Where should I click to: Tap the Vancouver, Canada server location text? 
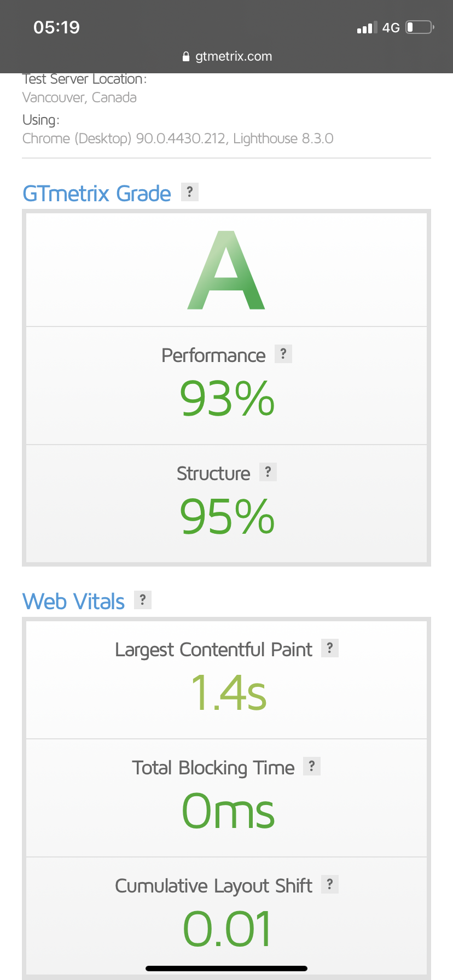click(x=79, y=97)
